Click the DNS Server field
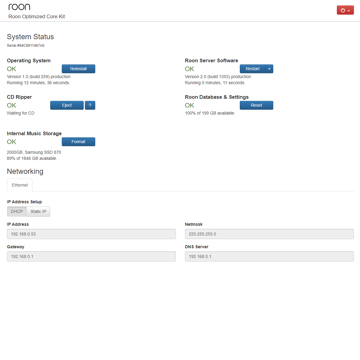360x360 pixels. (269, 257)
